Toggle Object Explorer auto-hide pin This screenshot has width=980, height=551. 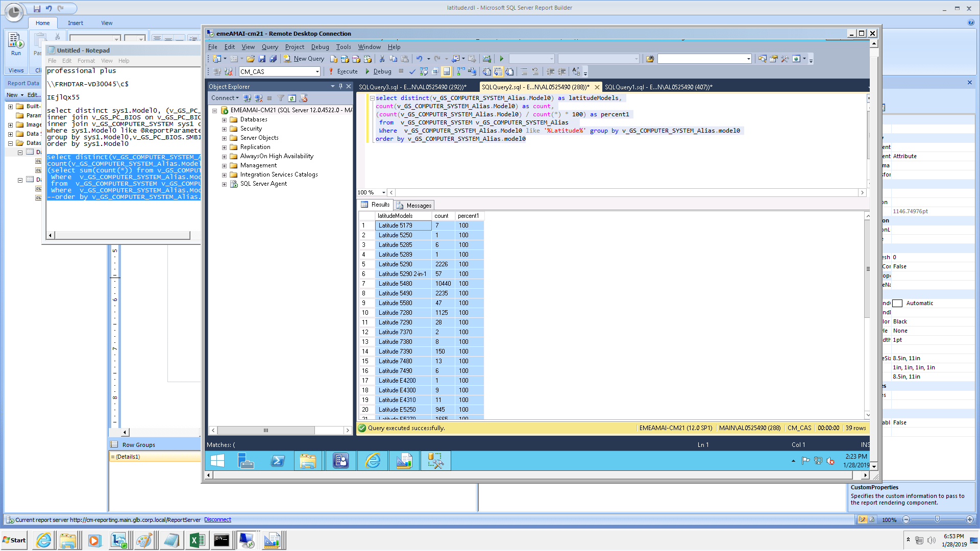click(x=340, y=86)
